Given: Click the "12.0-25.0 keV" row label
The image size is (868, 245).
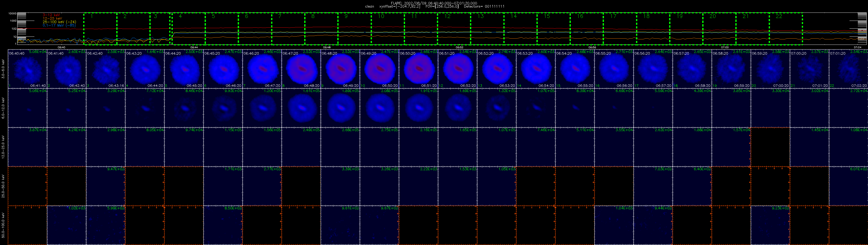Looking at the screenshot, I should point(3,147).
